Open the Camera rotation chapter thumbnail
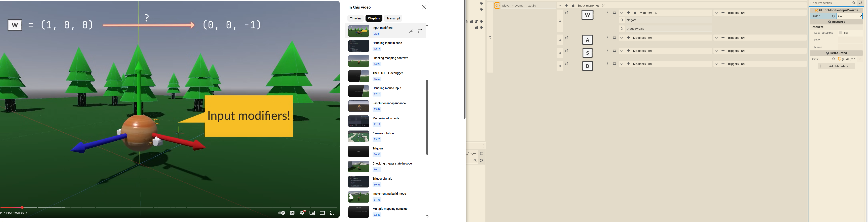Screen dimensions: 868x222 (x=358, y=136)
